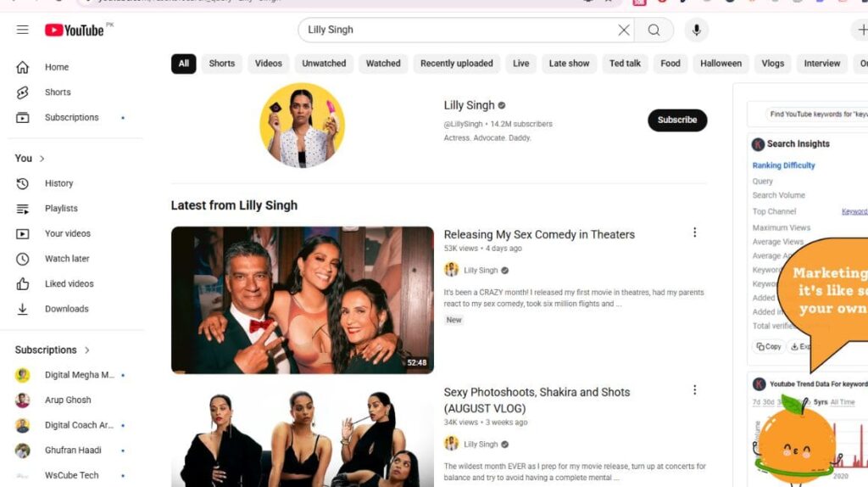Clear the search box text
The image size is (868, 487).
coord(624,31)
